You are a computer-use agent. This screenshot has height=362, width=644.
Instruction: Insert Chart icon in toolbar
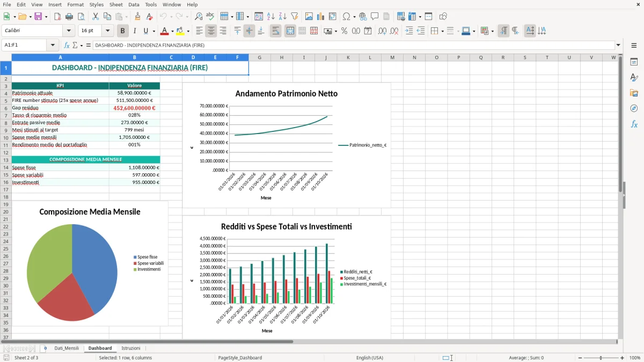pos(321,17)
